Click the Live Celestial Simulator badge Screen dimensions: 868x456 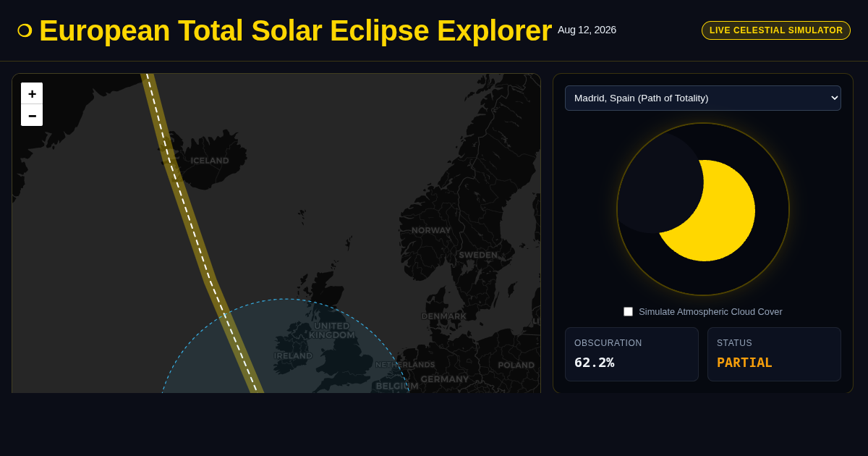[x=776, y=30]
